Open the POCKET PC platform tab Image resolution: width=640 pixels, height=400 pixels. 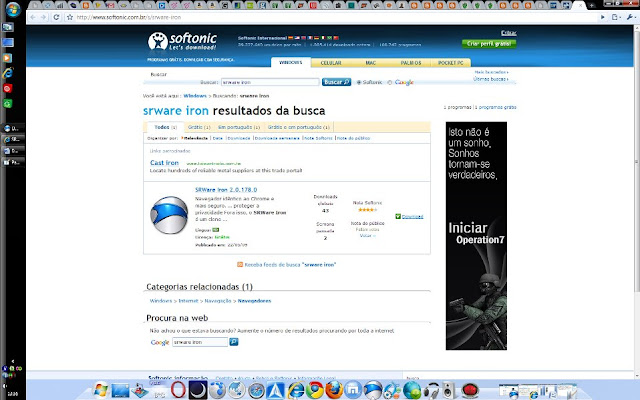coord(451,63)
